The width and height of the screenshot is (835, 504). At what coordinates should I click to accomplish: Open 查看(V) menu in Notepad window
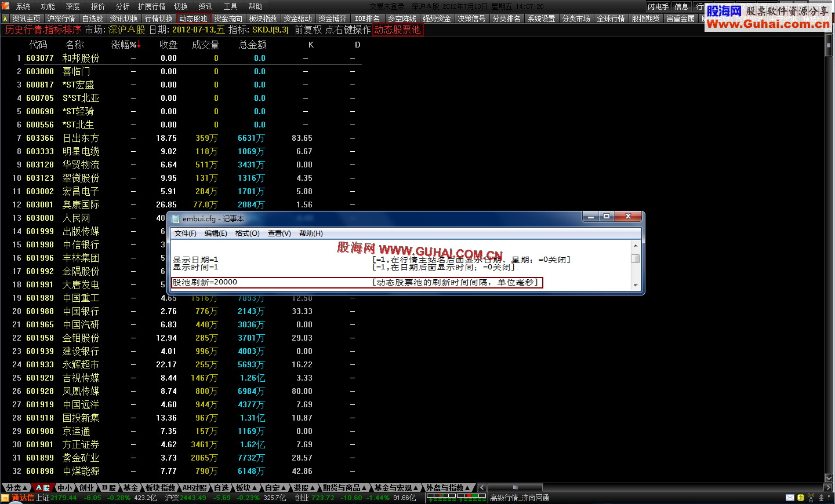point(279,233)
